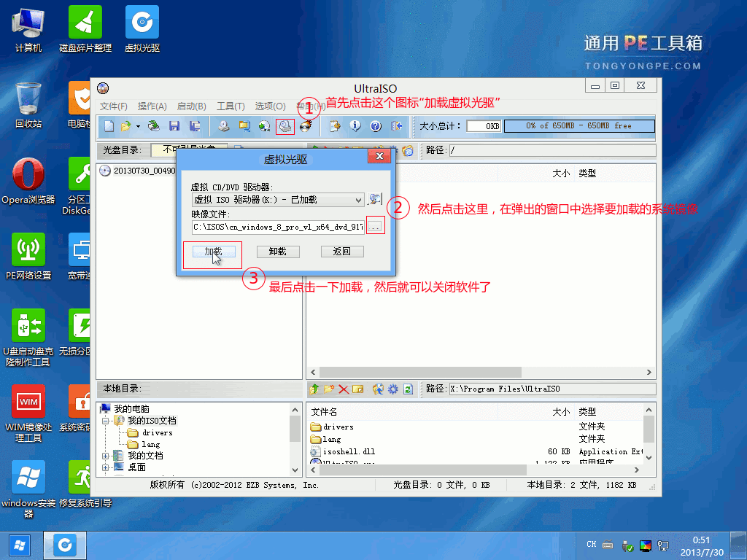747x560 pixels.
Task: Click the 返回 button
Action: tap(342, 252)
